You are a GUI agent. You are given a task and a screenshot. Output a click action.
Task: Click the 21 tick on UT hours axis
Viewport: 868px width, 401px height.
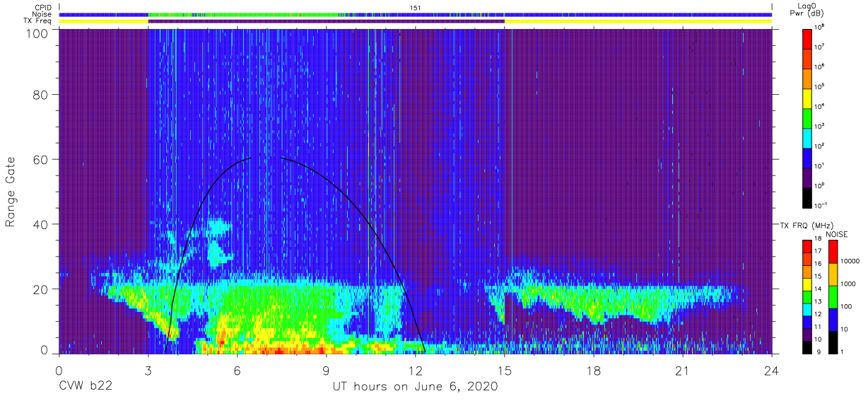pyautogui.click(x=683, y=369)
